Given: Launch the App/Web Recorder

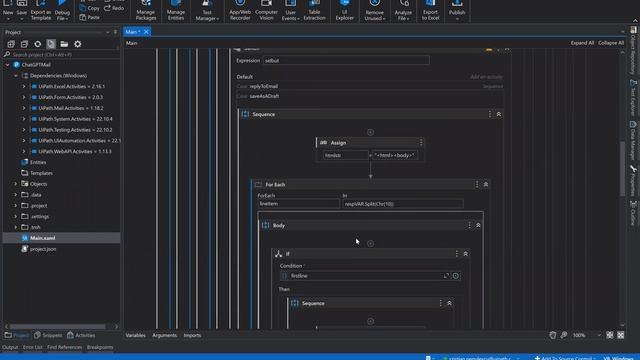Looking at the screenshot, I should point(240,11).
